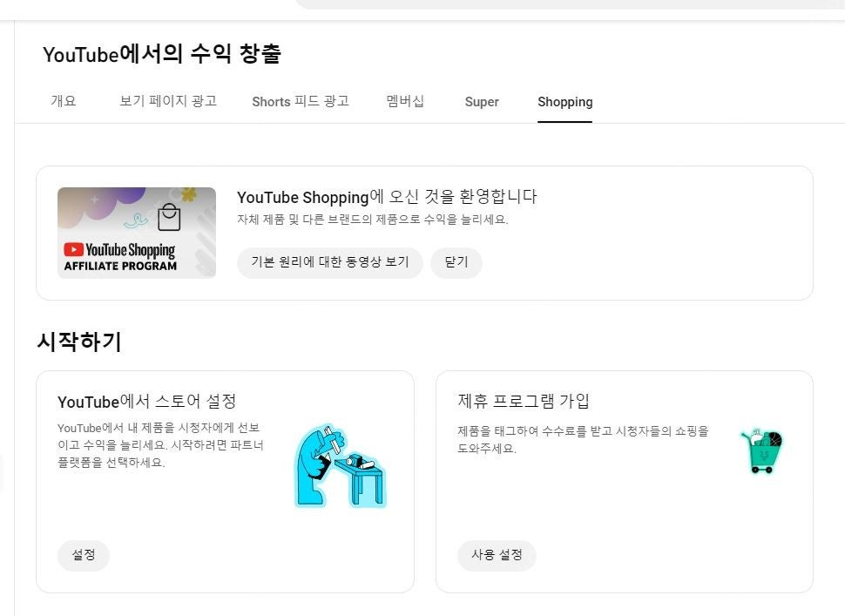
Task: Click 기본 원리에 대한 동영상 보기 button
Action: click(x=330, y=262)
